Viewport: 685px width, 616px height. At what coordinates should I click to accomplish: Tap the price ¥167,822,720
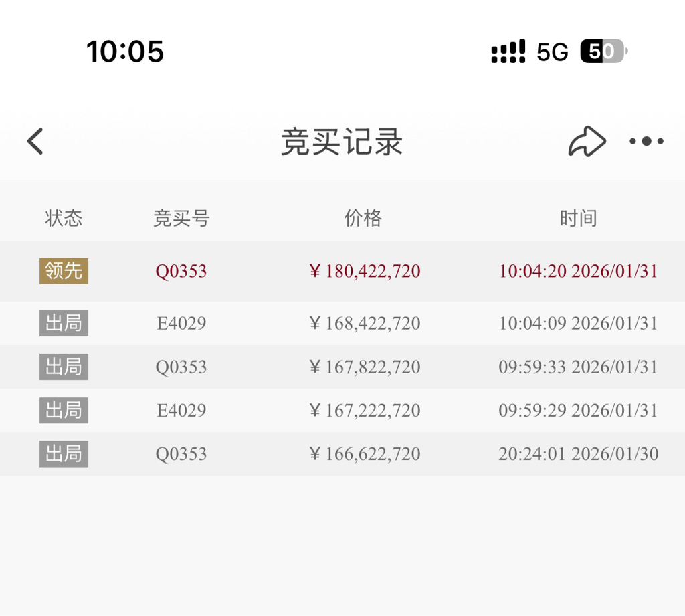[365, 367]
